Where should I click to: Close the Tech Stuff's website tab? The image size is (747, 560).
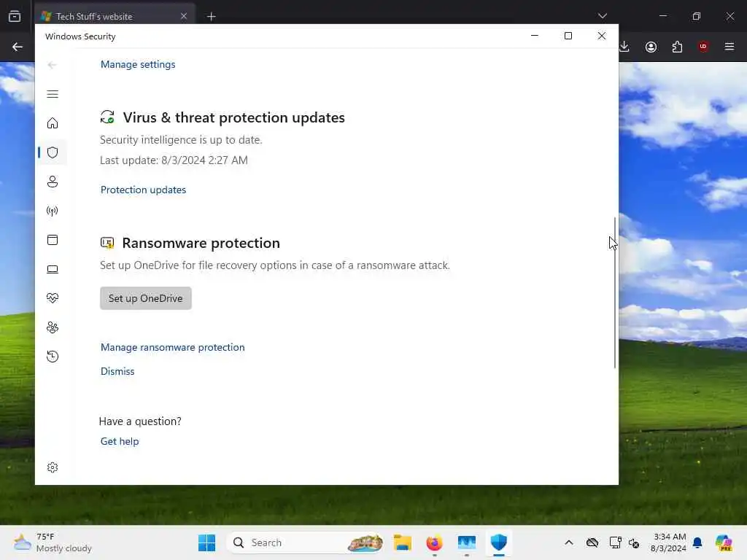pos(184,16)
